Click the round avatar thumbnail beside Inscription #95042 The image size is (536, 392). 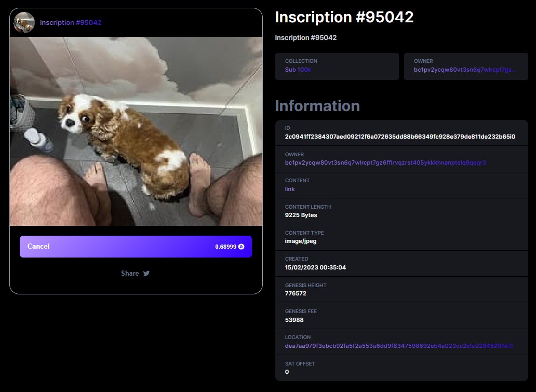(24, 22)
